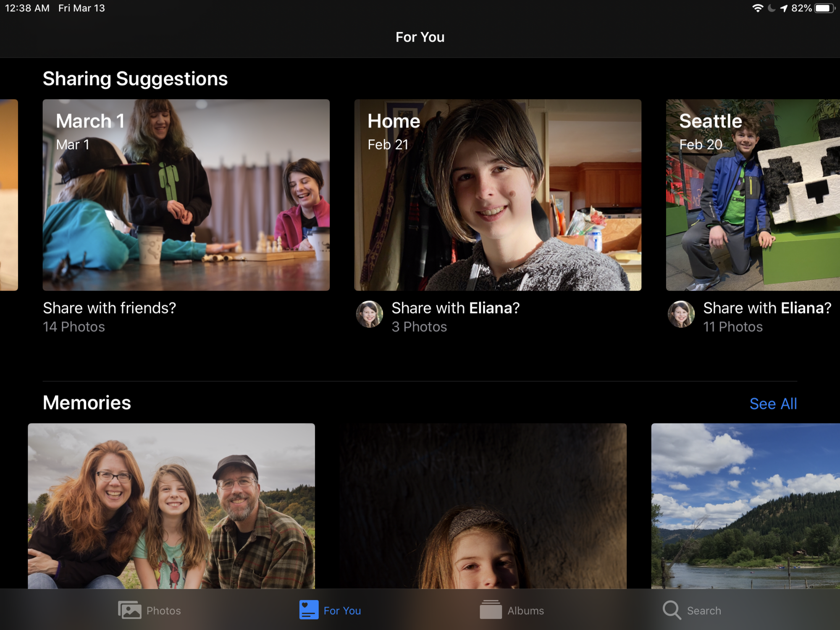
Task: Tap the Fri Mar 13 date
Action: 81,8
